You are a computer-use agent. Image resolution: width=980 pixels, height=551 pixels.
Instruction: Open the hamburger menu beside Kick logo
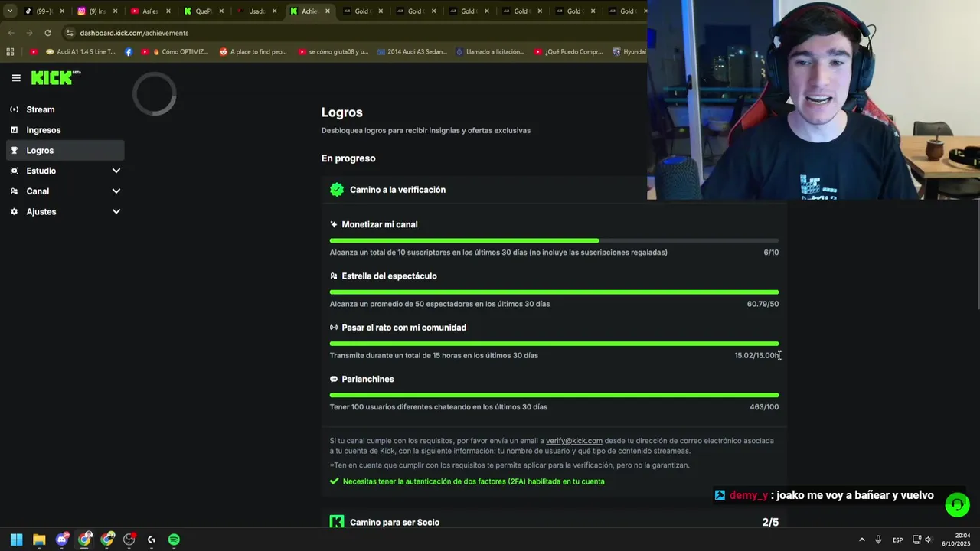(x=16, y=77)
